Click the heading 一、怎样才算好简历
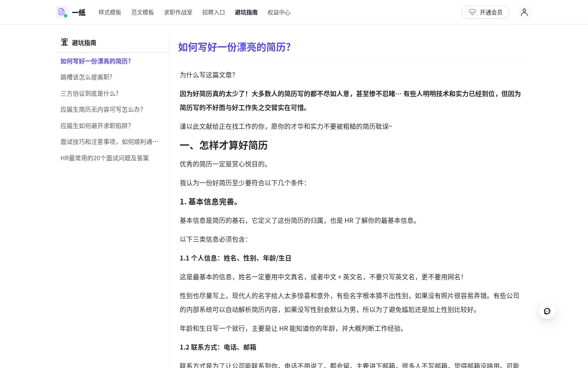Viewport: 588px width, 368px height. [224, 146]
